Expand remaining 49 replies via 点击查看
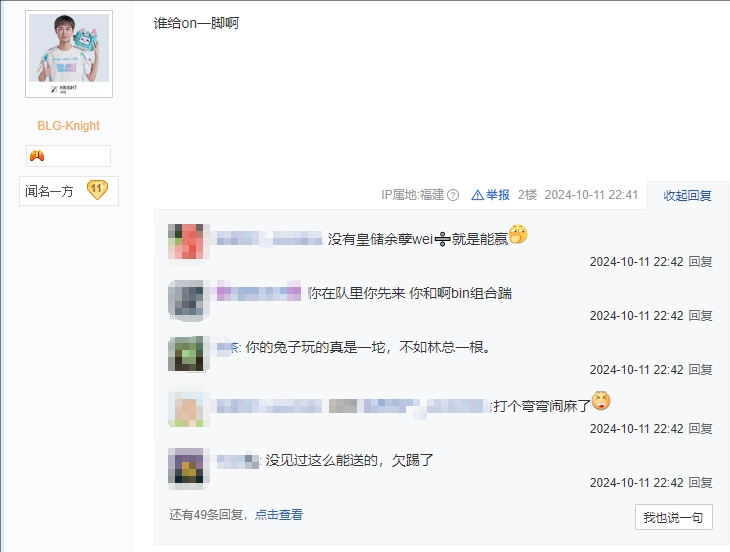Image resolution: width=730 pixels, height=552 pixels. click(x=279, y=514)
